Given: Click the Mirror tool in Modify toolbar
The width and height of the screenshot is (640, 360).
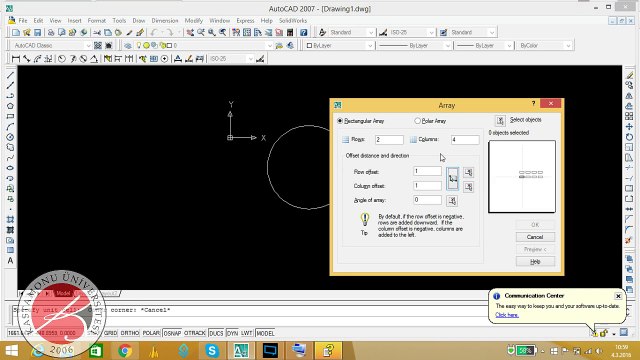Looking at the screenshot, I should [629, 96].
